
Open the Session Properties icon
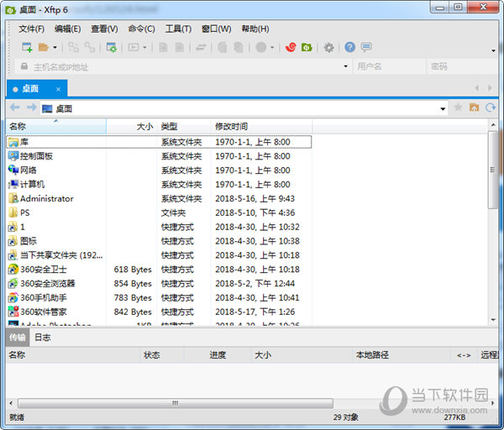click(111, 47)
